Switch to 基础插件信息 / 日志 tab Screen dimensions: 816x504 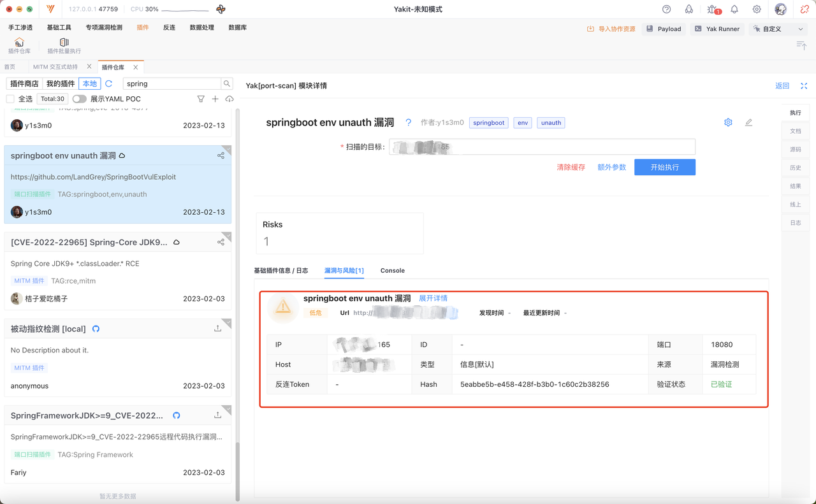(281, 271)
